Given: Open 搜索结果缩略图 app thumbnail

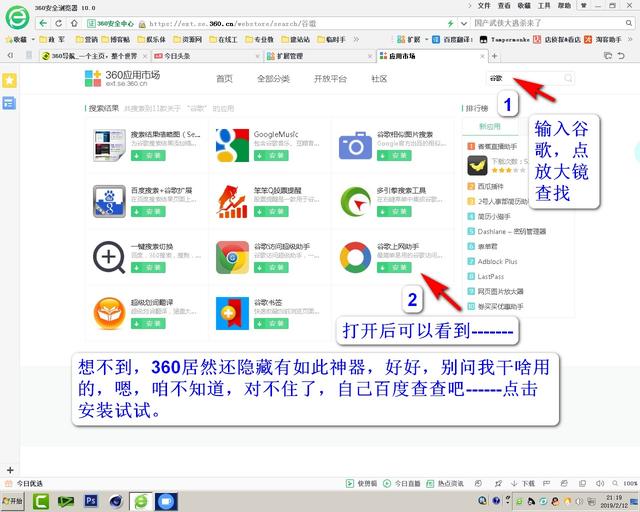Looking at the screenshot, I should pyautogui.click(x=109, y=145).
